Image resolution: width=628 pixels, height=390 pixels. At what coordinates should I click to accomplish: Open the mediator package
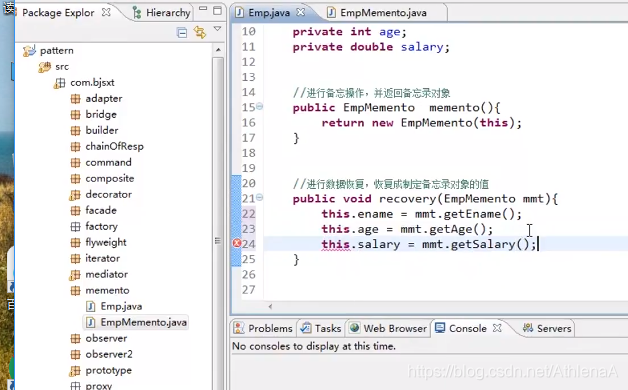(x=107, y=275)
